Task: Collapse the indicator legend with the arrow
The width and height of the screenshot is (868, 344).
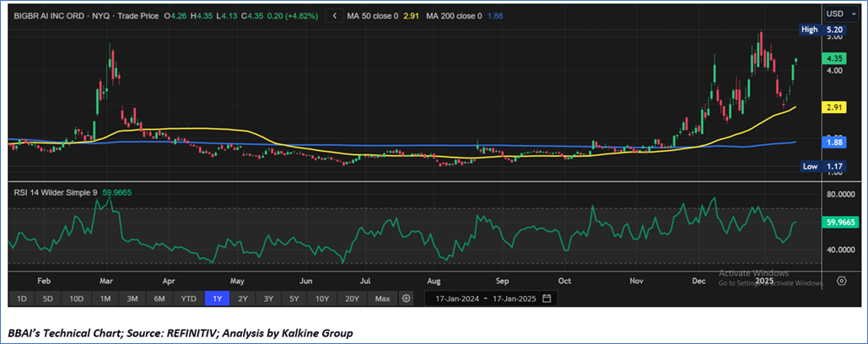Action: tap(336, 16)
